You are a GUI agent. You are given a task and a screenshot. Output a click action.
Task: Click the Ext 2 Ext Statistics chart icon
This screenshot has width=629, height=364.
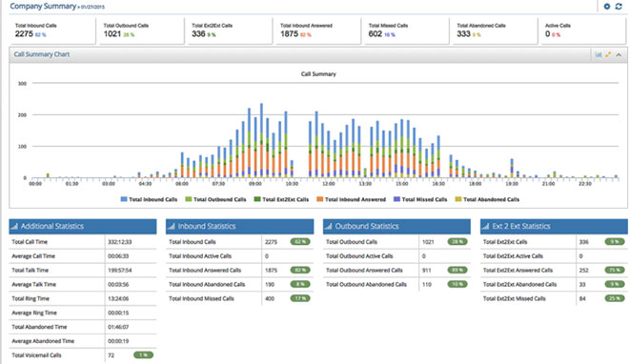point(486,226)
